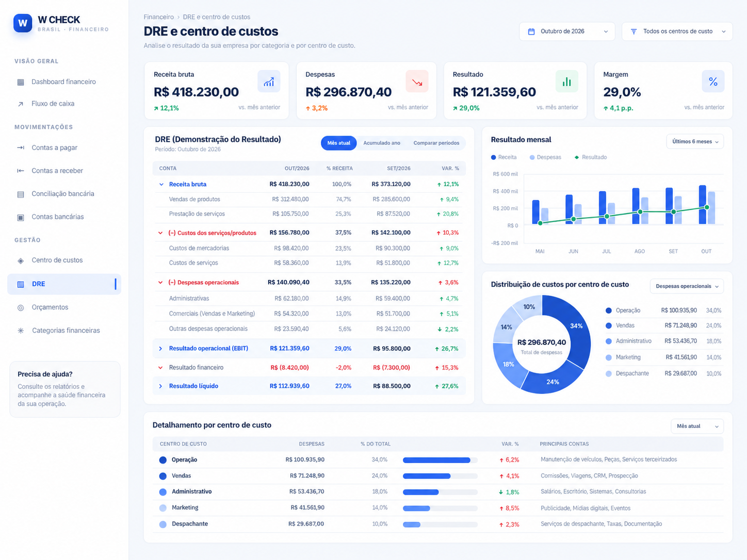747x560 pixels.
Task: Toggle the Receita legend item
Action: coord(504,157)
